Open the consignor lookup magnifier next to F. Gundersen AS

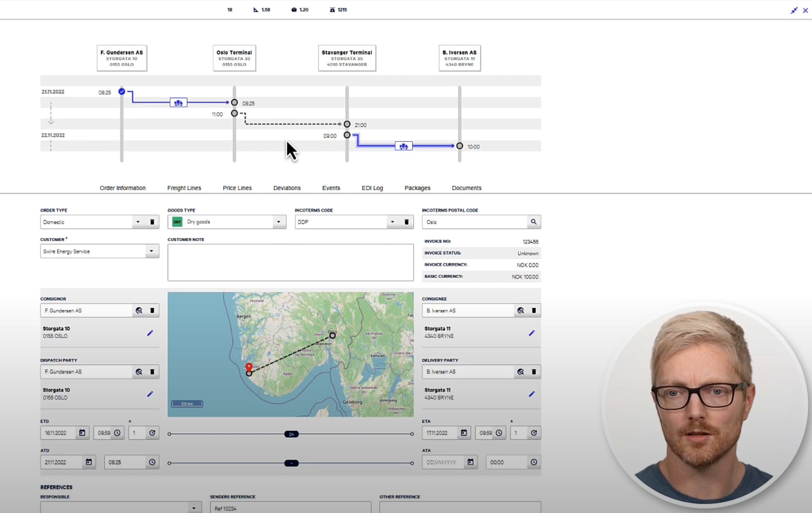coord(139,310)
